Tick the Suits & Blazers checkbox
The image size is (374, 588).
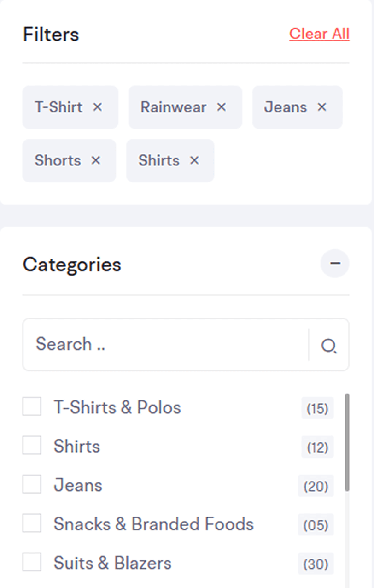[x=32, y=562]
